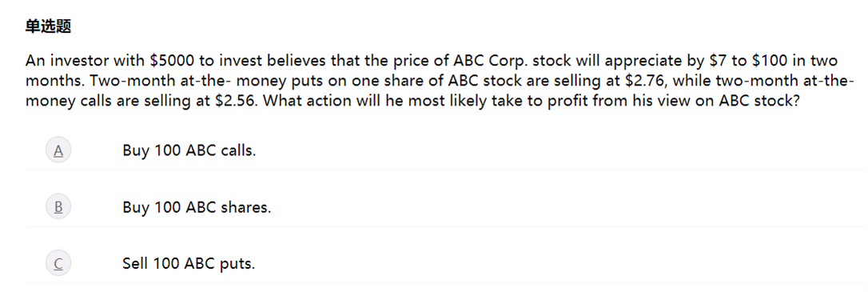The width and height of the screenshot is (868, 292).
Task: Select radio option A circle
Action: click(x=58, y=150)
